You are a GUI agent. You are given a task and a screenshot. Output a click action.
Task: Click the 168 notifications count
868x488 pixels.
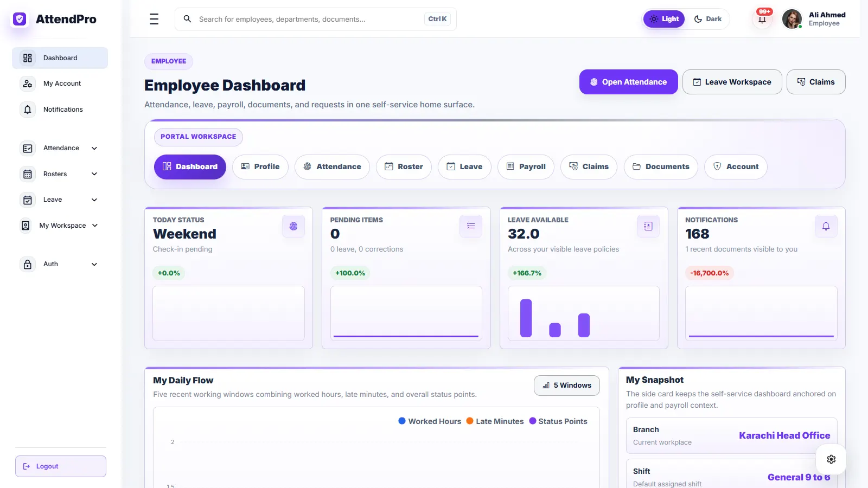pyautogui.click(x=697, y=234)
